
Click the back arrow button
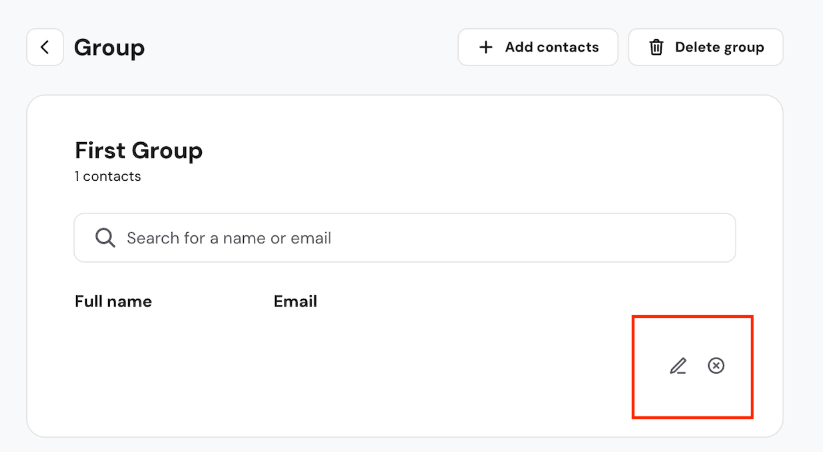click(x=45, y=47)
